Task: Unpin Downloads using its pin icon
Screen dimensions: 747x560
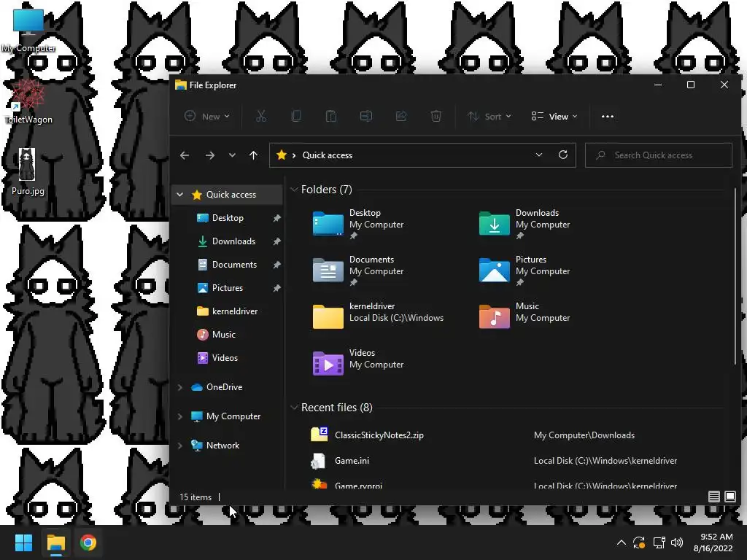Action: click(276, 241)
